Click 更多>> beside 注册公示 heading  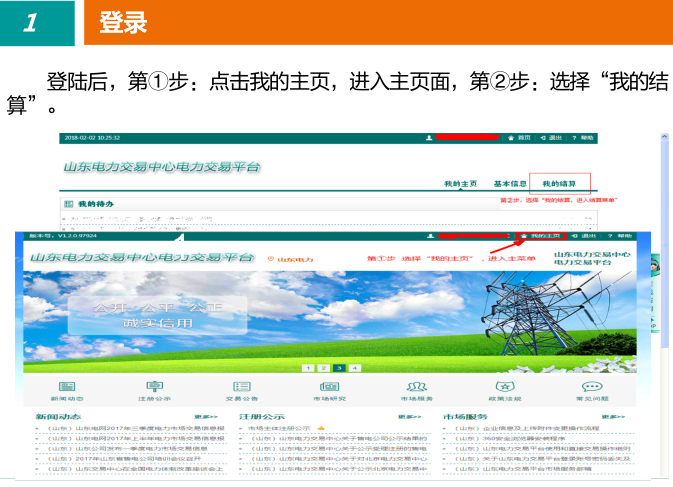409,417
